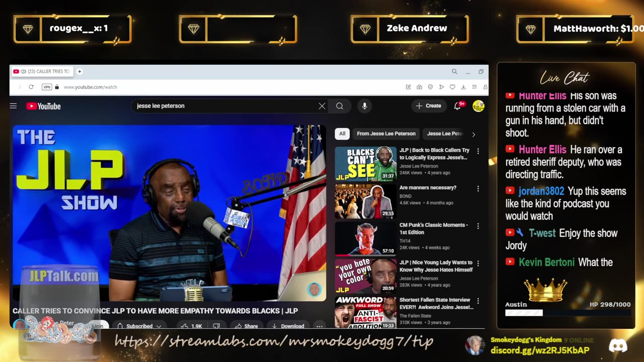Open options for CM Punk's Classic Moments
The height and width of the screenshot is (362, 644).
[478, 226]
